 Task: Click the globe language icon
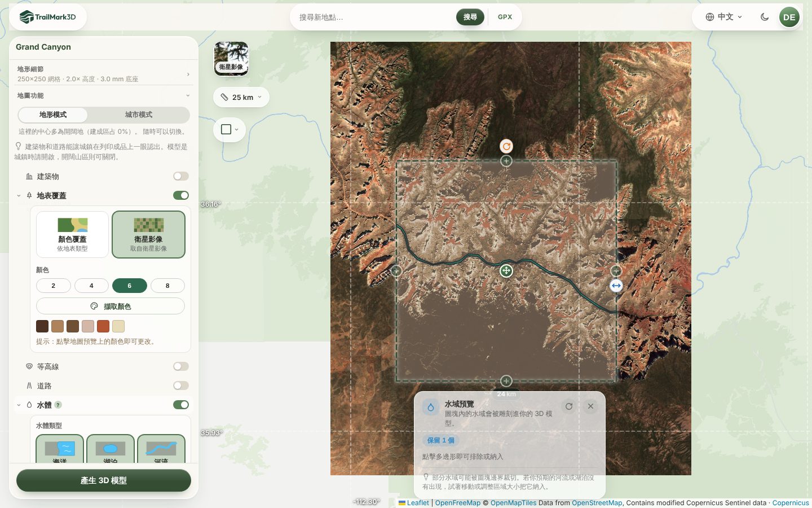click(x=710, y=17)
